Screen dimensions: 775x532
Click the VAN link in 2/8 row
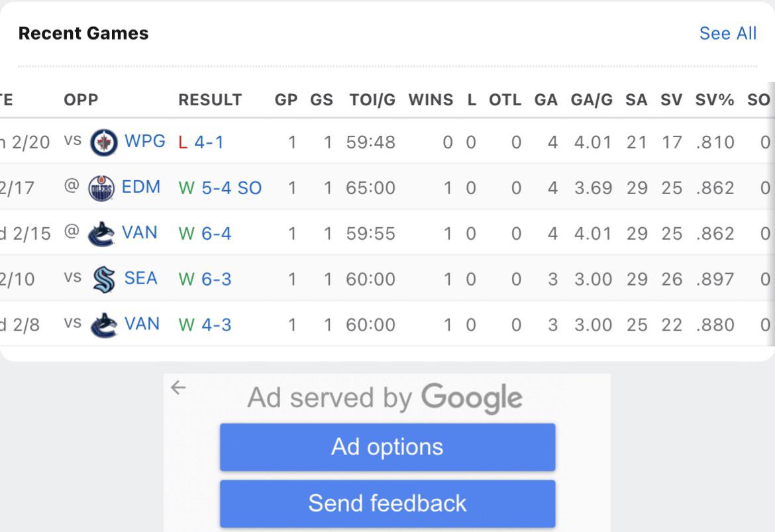(x=142, y=324)
